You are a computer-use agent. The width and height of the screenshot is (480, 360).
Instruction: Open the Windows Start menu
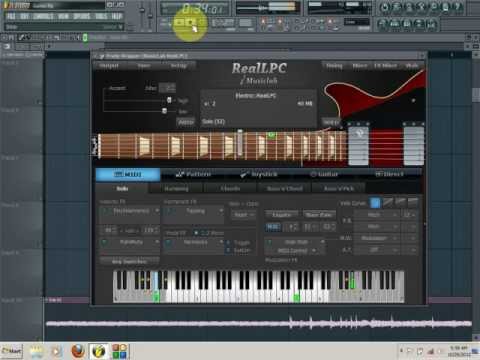[x=12, y=351]
